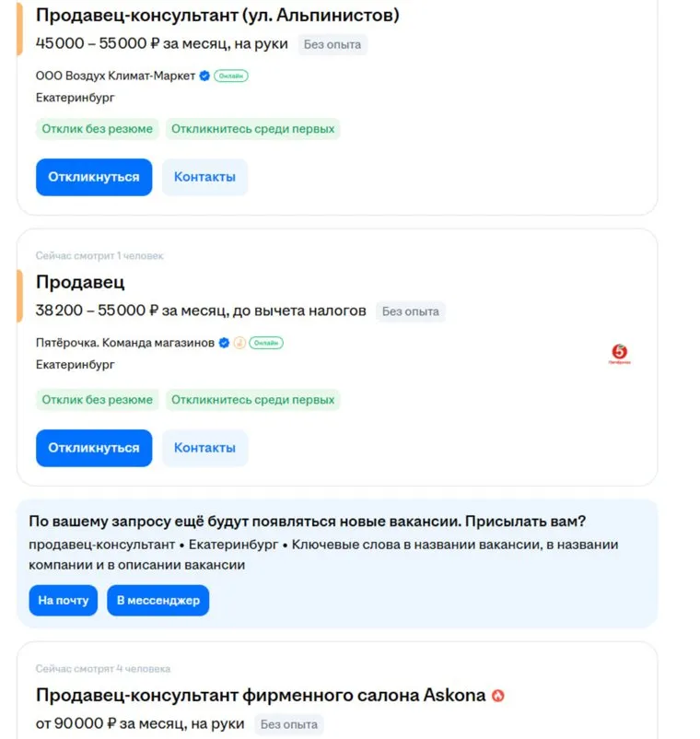
Task: Click Онлайн status badge for Пятёрочка
Action: point(266,343)
